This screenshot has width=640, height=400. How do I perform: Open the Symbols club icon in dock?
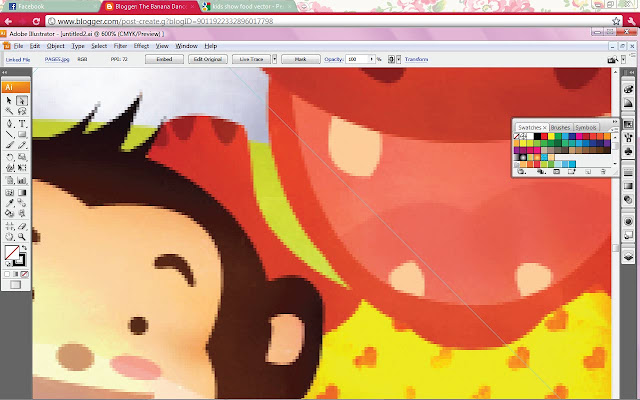(628, 151)
